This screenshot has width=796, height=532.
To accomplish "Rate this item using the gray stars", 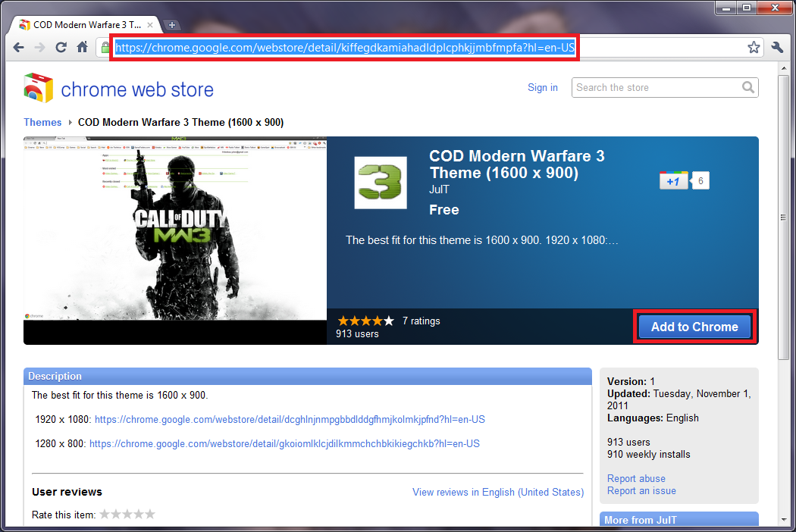I will point(127,515).
